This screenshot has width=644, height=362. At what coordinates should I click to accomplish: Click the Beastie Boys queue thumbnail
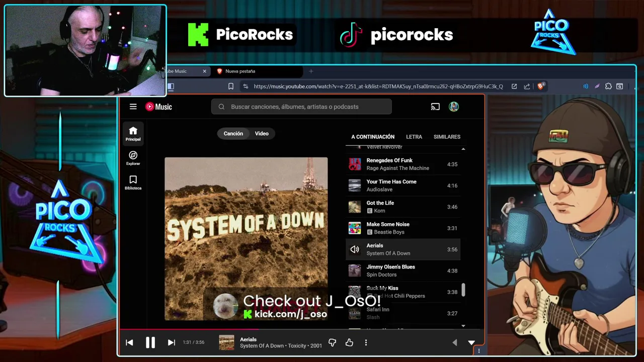(x=355, y=228)
